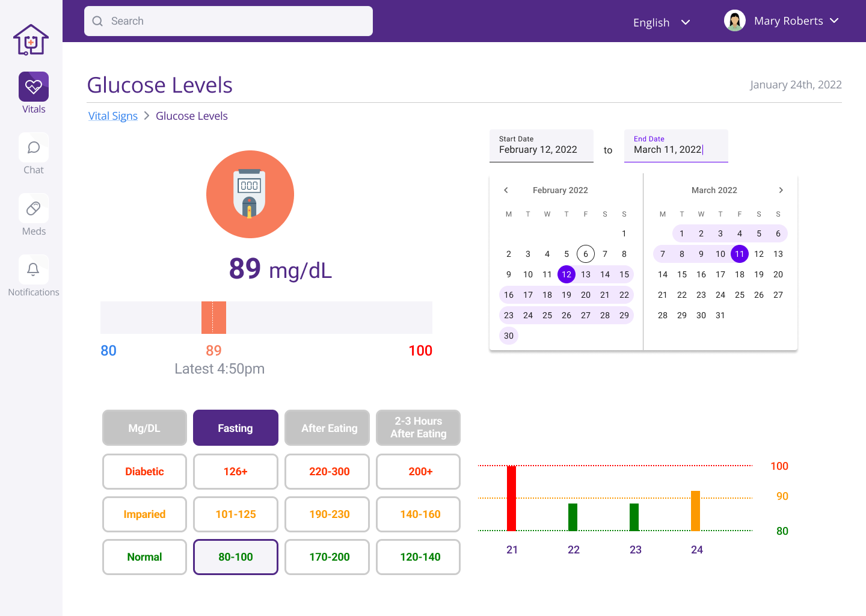Click the Glucose Levels breadcrumb

pos(191,115)
